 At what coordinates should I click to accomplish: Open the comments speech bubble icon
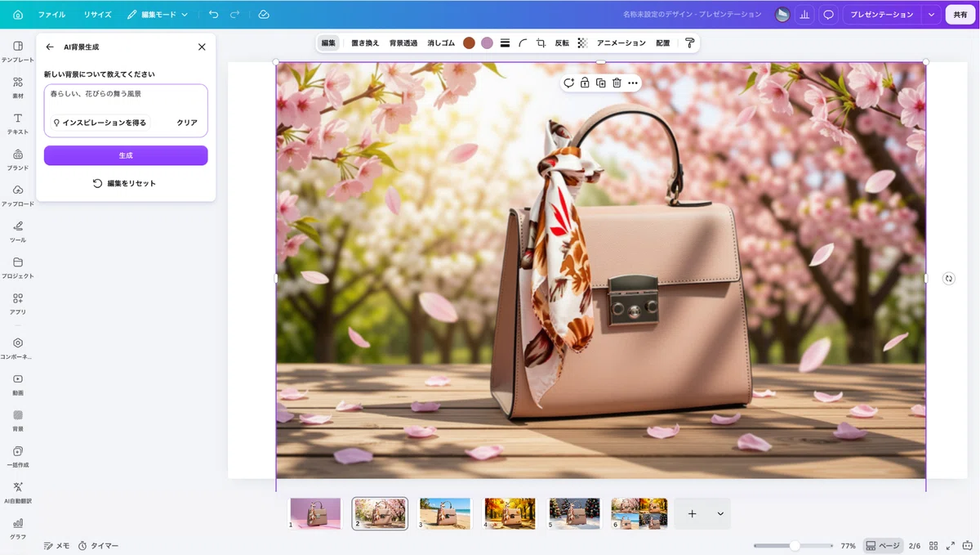point(828,15)
